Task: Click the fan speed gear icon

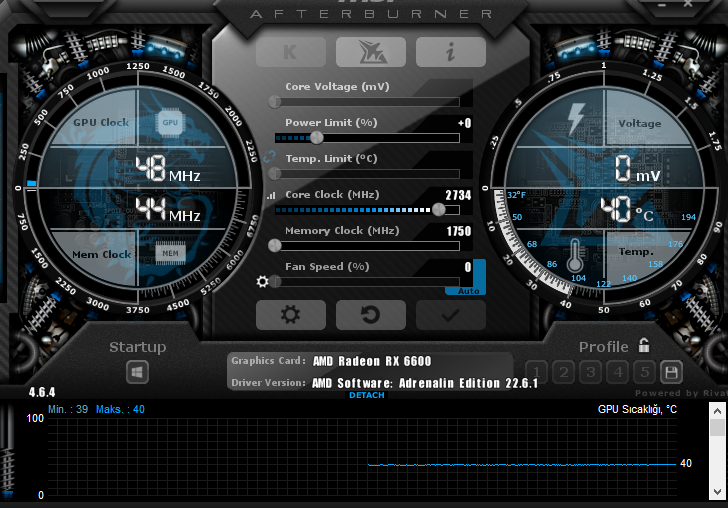Action: (262, 281)
